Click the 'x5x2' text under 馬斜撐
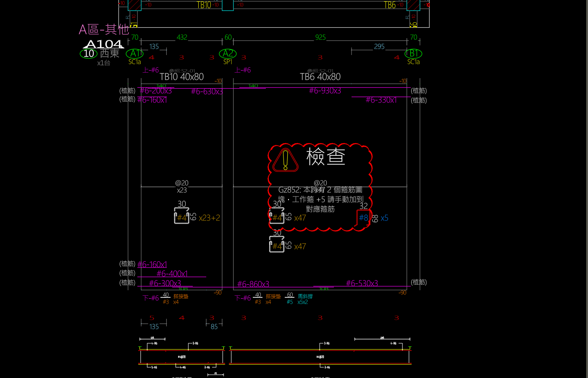The width and height of the screenshot is (588, 378). pos(303,302)
